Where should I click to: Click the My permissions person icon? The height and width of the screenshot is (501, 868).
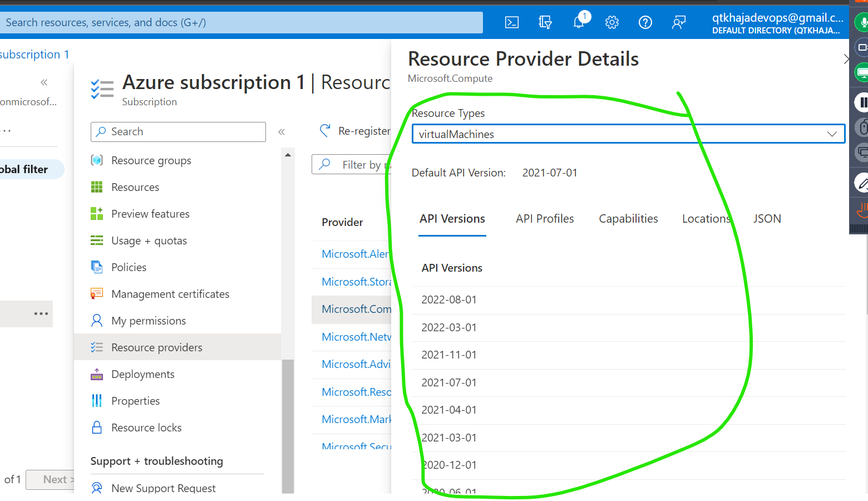coord(97,321)
